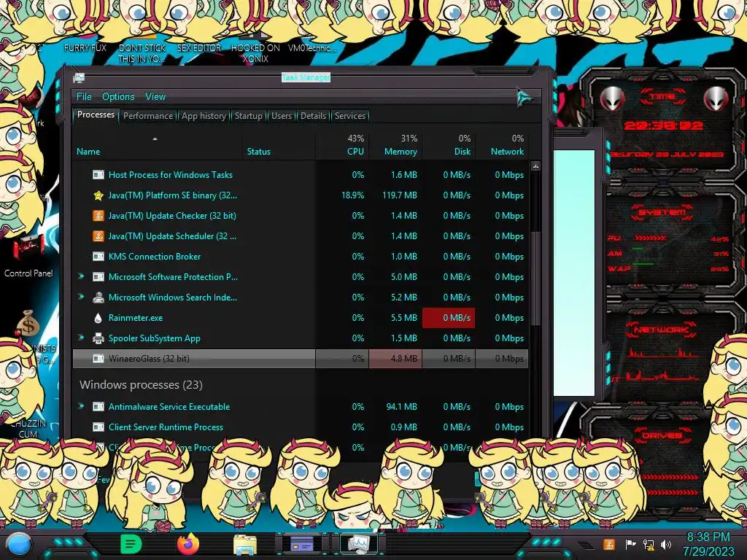Click the 94.1 MB memory cell
Screen dimensions: 747x560
(x=401, y=407)
